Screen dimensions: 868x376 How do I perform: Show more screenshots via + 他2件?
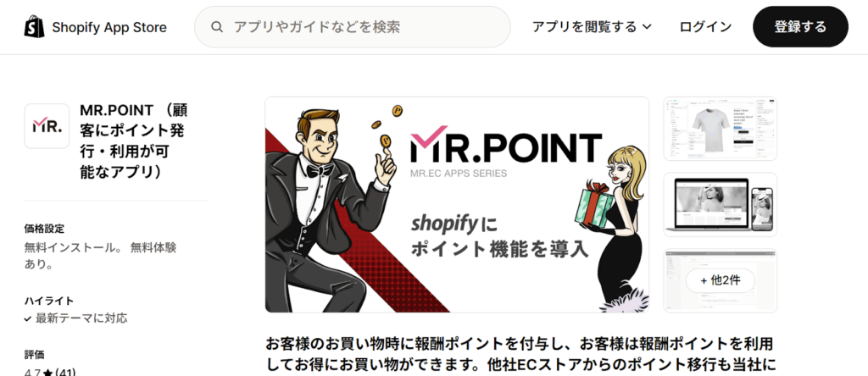coord(721,280)
